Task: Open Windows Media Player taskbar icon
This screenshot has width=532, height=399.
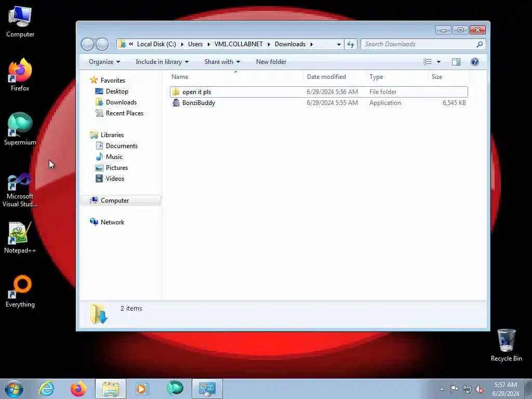Action: 142,389
